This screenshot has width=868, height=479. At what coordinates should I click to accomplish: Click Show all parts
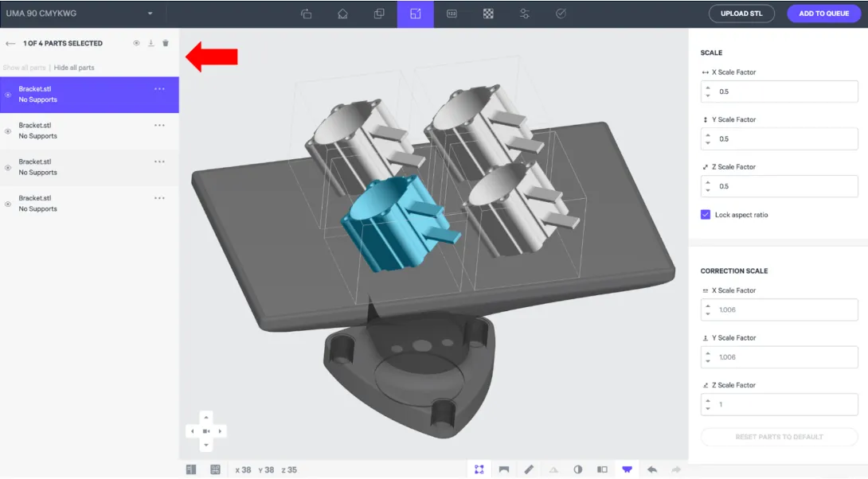click(x=25, y=68)
